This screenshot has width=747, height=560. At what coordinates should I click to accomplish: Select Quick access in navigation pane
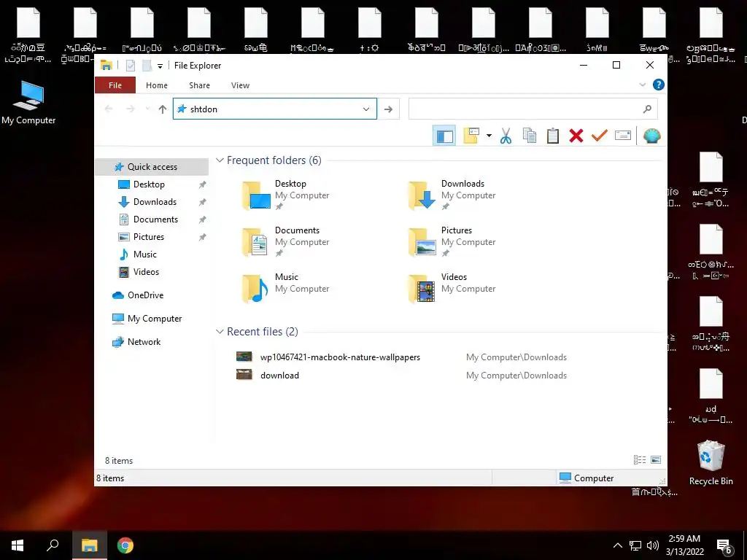click(152, 167)
